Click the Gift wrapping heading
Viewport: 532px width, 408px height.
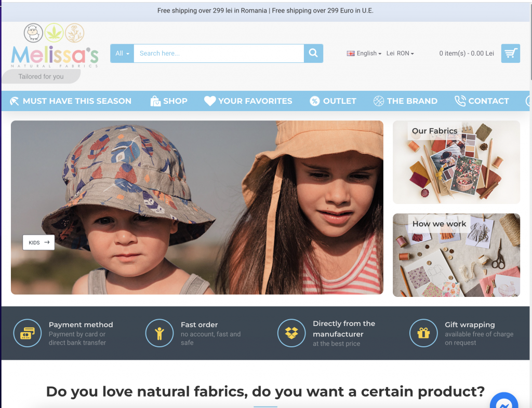coord(470,324)
